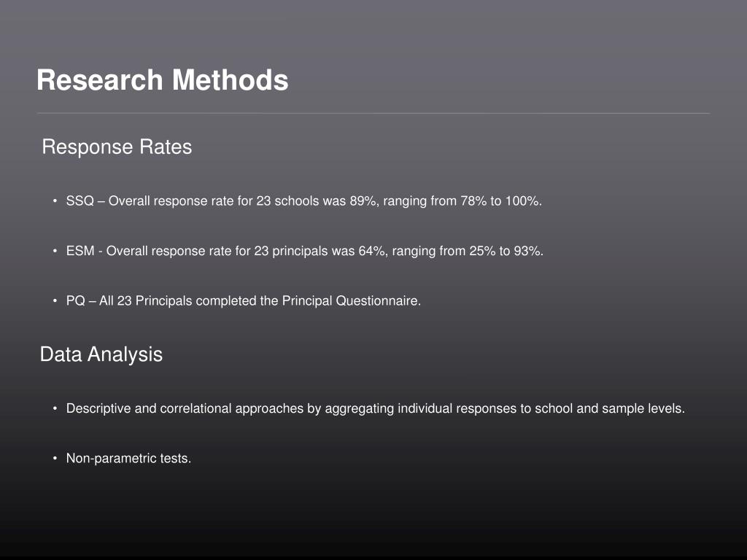Select the Response Rates heading

pos(117,147)
